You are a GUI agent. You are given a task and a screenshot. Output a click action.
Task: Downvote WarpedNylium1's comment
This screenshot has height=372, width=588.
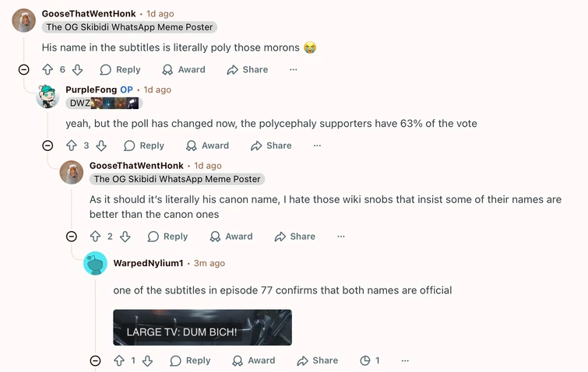click(x=148, y=361)
